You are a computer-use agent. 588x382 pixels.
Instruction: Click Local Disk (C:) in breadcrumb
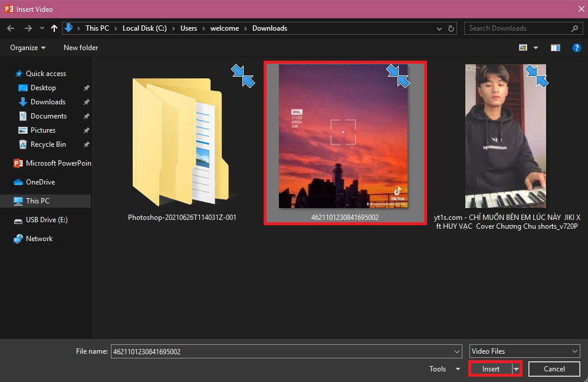click(144, 28)
